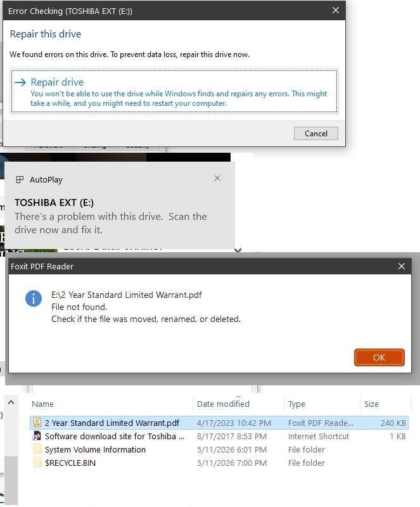Close the Foxit PDF Reader dialog
Screen dimensions: 420x507
click(402, 266)
